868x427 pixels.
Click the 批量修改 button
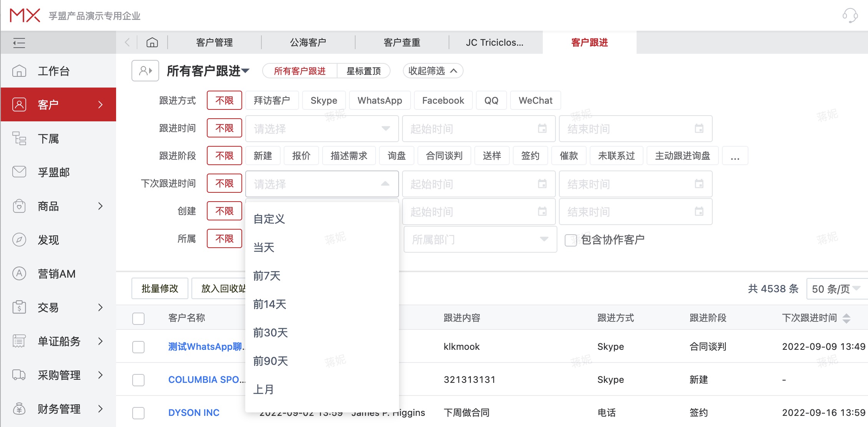point(160,288)
